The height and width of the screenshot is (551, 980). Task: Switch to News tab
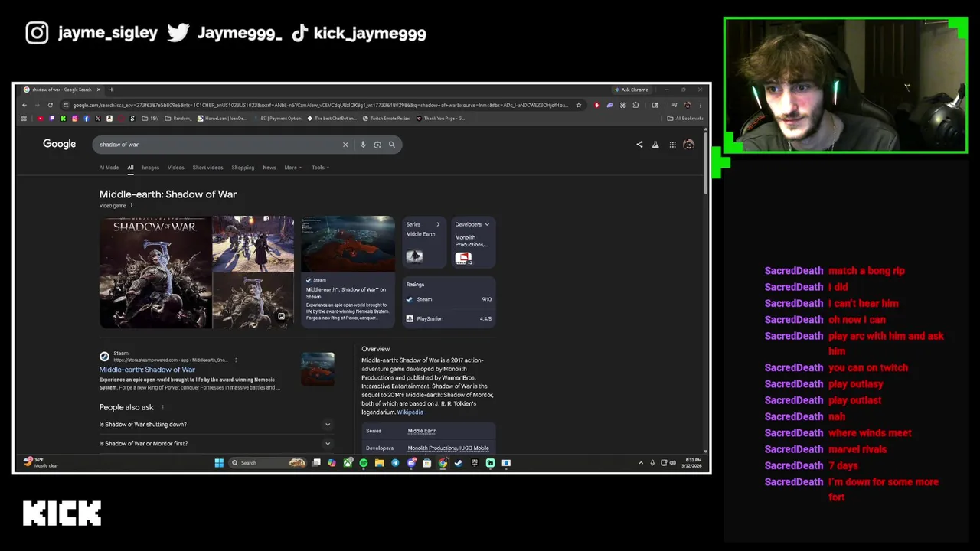269,168
